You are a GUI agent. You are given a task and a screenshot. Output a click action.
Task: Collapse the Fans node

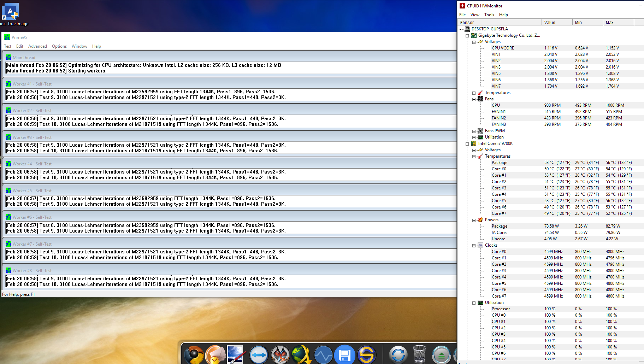tap(474, 99)
